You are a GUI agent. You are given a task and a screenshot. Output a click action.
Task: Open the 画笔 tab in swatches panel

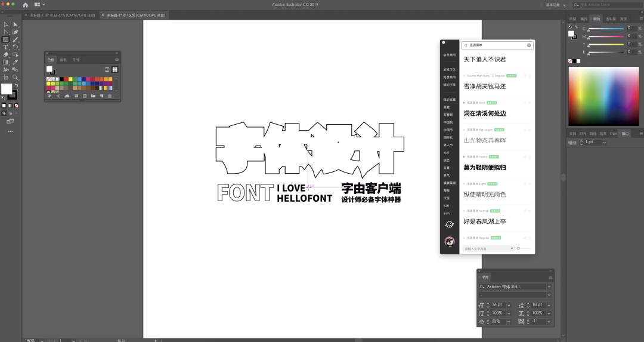pyautogui.click(x=63, y=60)
